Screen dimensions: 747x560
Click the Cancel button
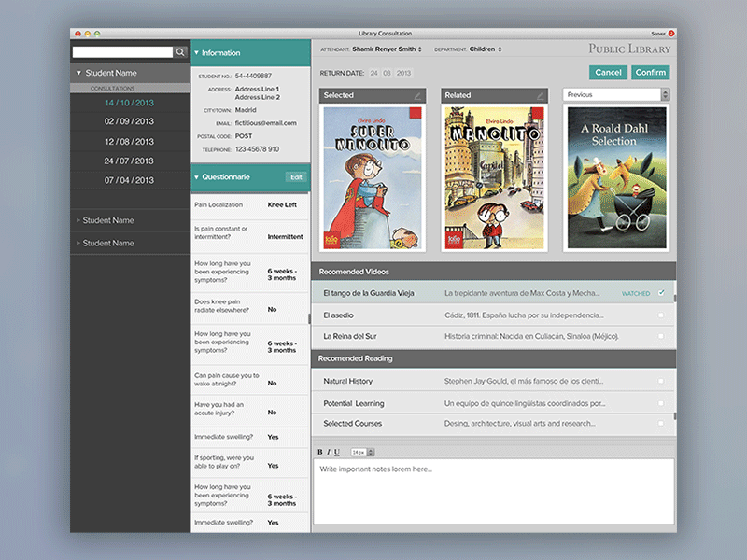608,72
